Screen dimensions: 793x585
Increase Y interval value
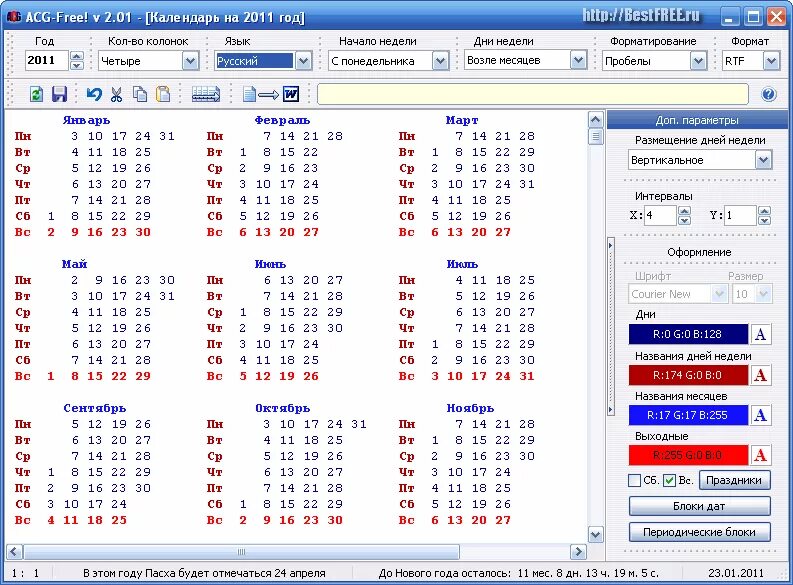765,211
